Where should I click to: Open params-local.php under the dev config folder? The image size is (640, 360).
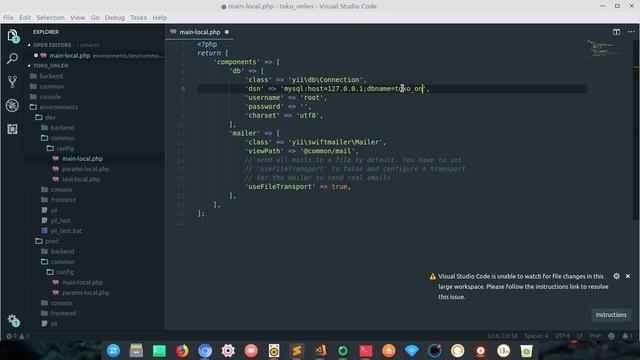(85, 169)
